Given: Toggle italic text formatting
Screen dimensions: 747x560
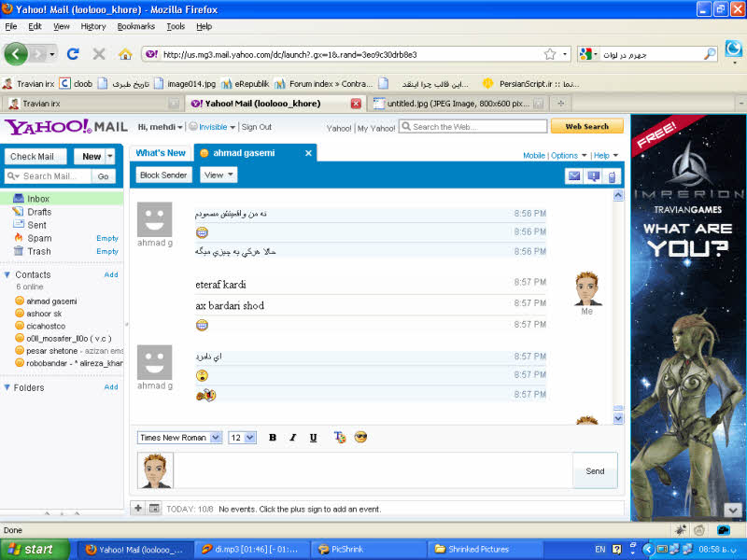Looking at the screenshot, I should (x=293, y=437).
